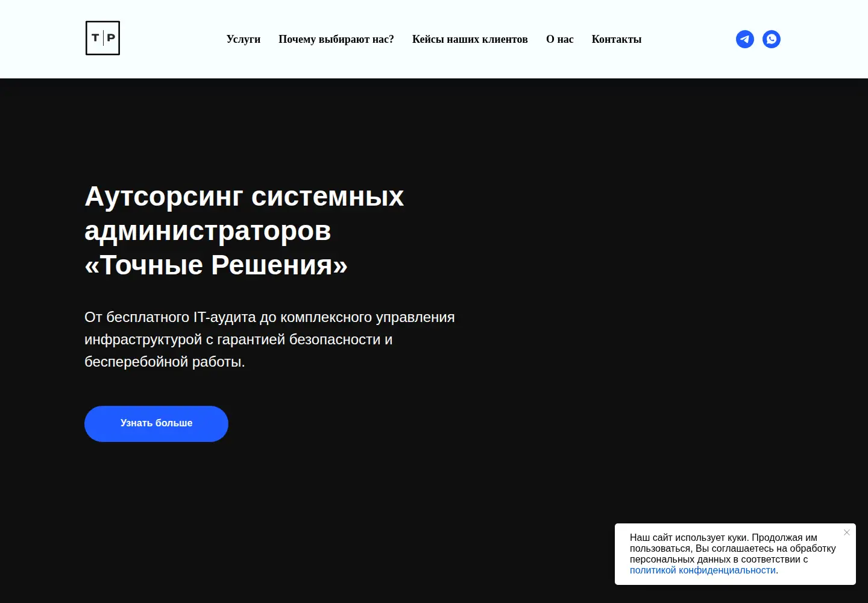Click the Узнать больше button
Viewport: 868px width, 603px height.
click(x=156, y=424)
